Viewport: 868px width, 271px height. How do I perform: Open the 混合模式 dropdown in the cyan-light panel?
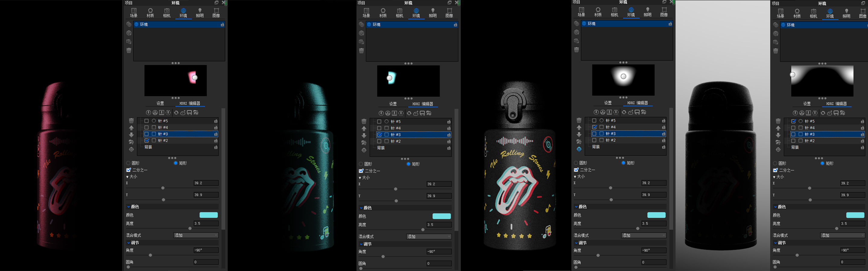429,237
